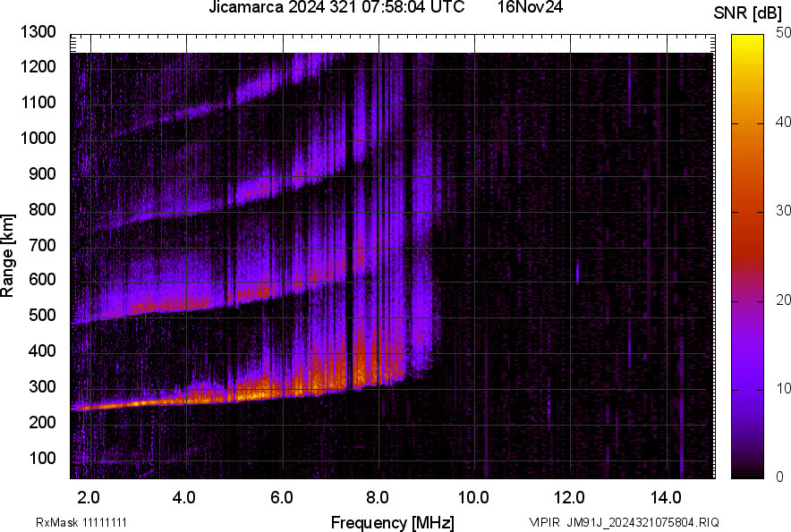Click the date label '16Nov24'
791x532 pixels.
pyautogui.click(x=531, y=7)
